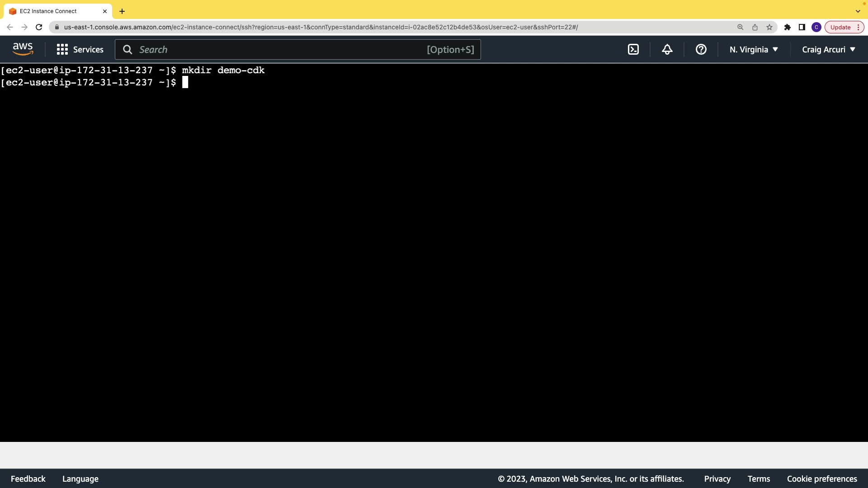Expand the Craig Arcuri account menu
Image resolution: width=868 pixels, height=488 pixels.
pyautogui.click(x=829, y=50)
